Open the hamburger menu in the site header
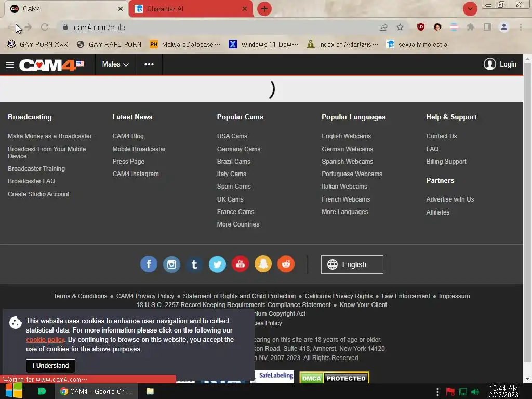 (10, 64)
